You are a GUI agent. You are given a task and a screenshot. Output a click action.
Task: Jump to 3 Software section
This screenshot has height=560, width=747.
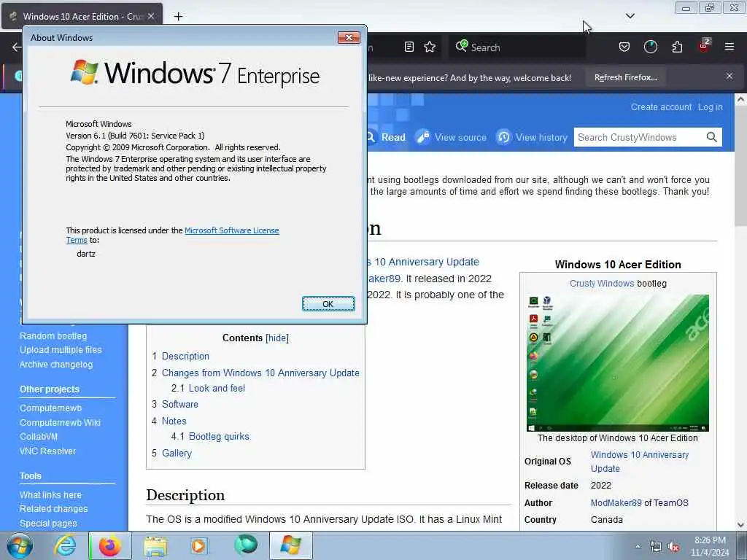pyautogui.click(x=180, y=404)
